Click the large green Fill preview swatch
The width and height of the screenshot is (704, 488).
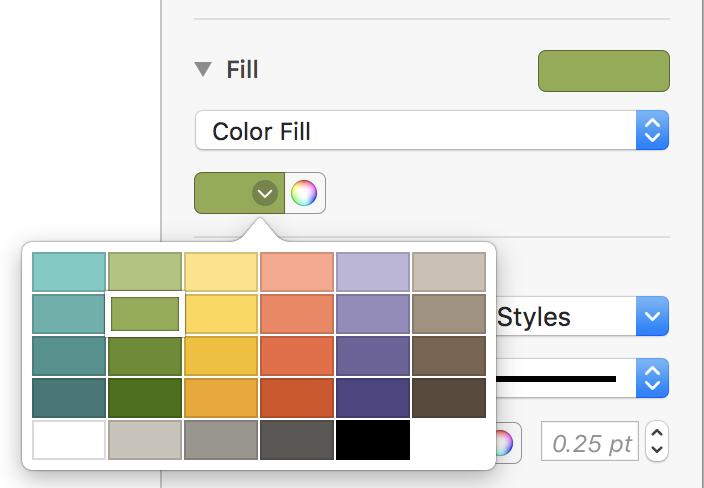603,71
